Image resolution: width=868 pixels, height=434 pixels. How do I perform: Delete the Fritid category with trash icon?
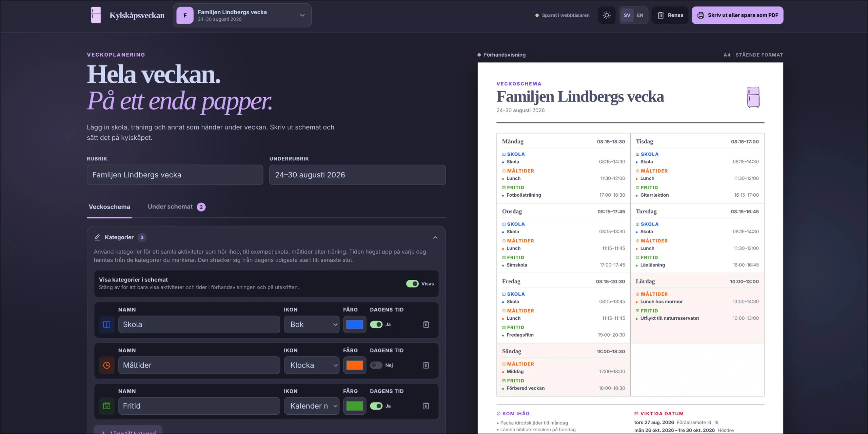point(426,406)
